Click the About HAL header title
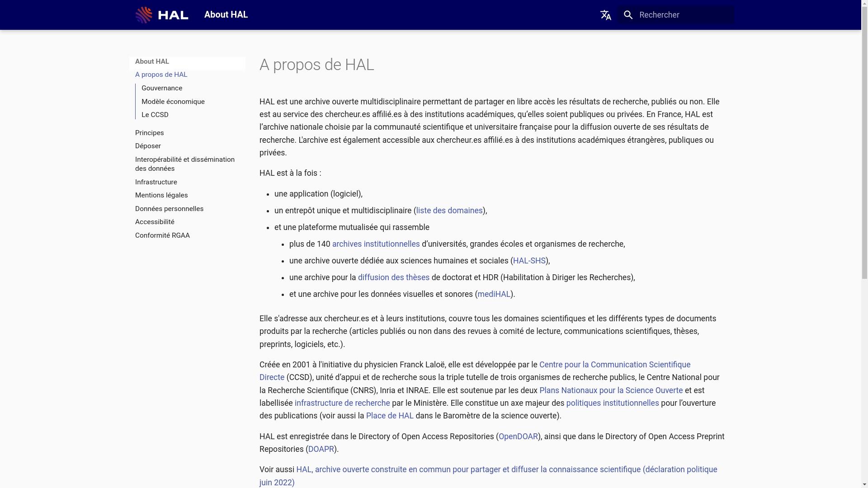Viewport: 868px width, 488px height. point(226,15)
